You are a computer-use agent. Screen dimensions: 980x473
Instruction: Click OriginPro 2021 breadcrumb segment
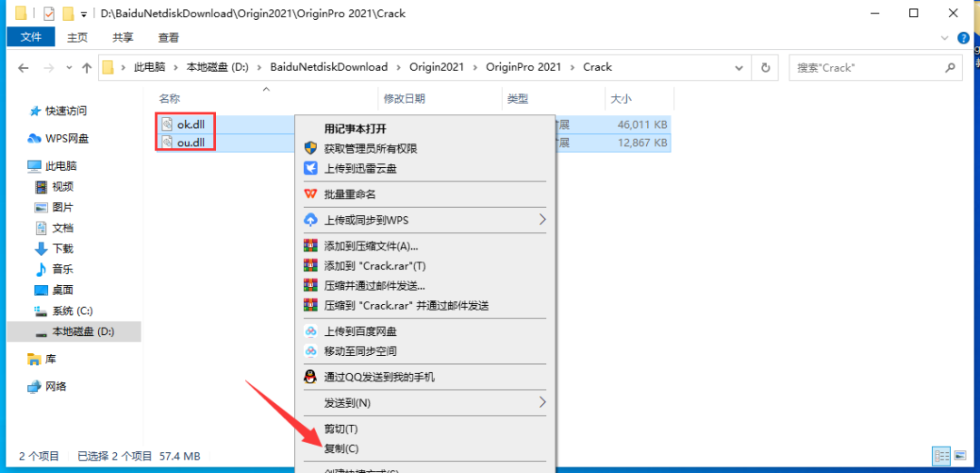pyautogui.click(x=524, y=67)
